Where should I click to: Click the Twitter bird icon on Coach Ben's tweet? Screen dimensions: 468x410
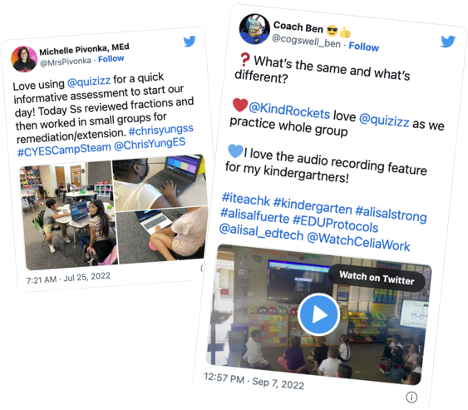tap(448, 41)
